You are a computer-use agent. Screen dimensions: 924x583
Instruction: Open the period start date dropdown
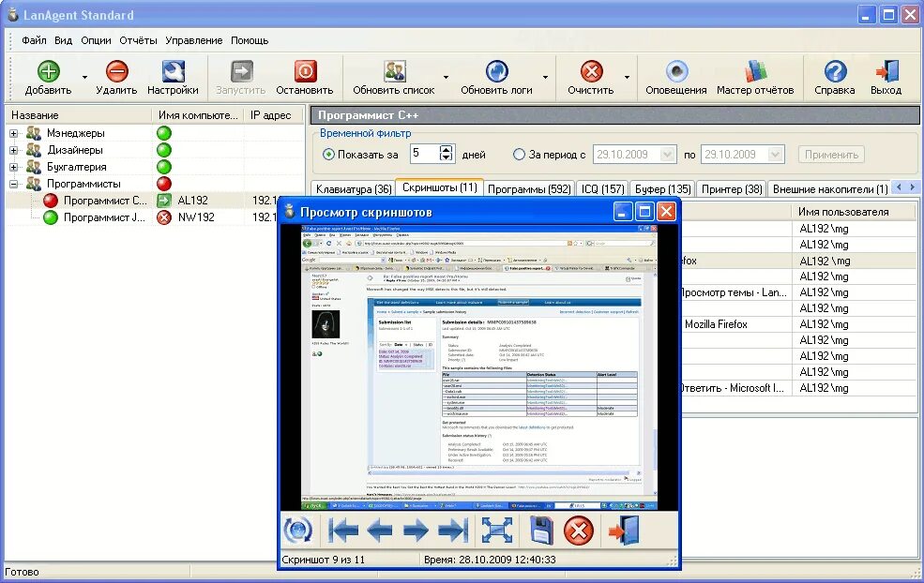pos(667,155)
